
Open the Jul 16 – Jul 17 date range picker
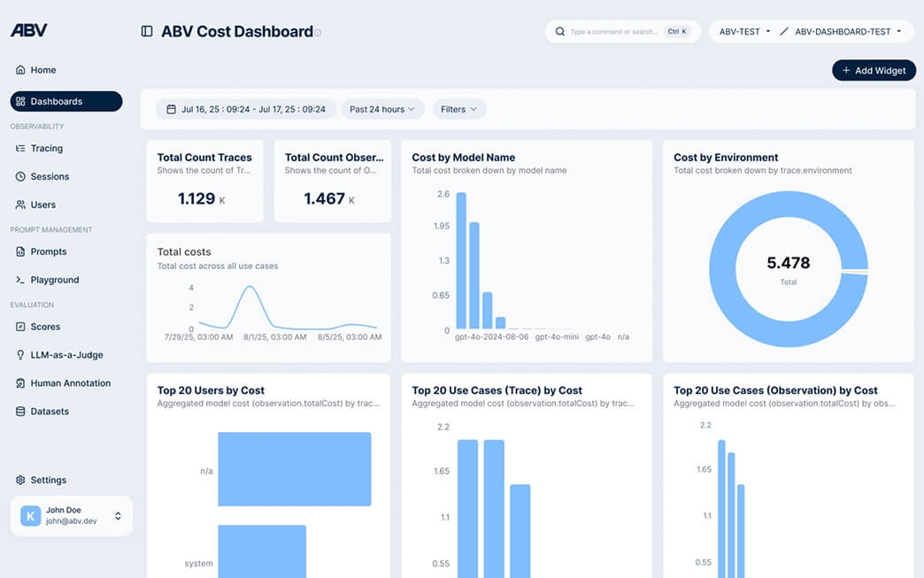[246, 109]
